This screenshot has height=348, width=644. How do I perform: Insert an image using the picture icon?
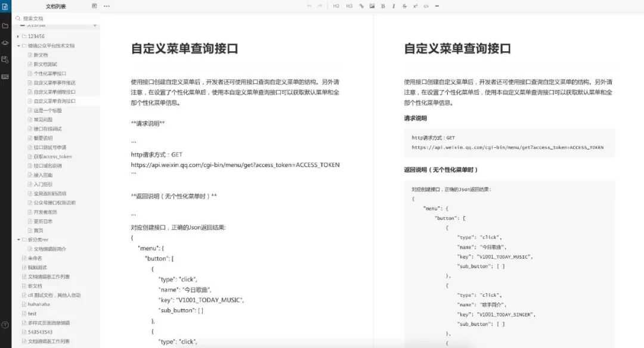click(372, 6)
